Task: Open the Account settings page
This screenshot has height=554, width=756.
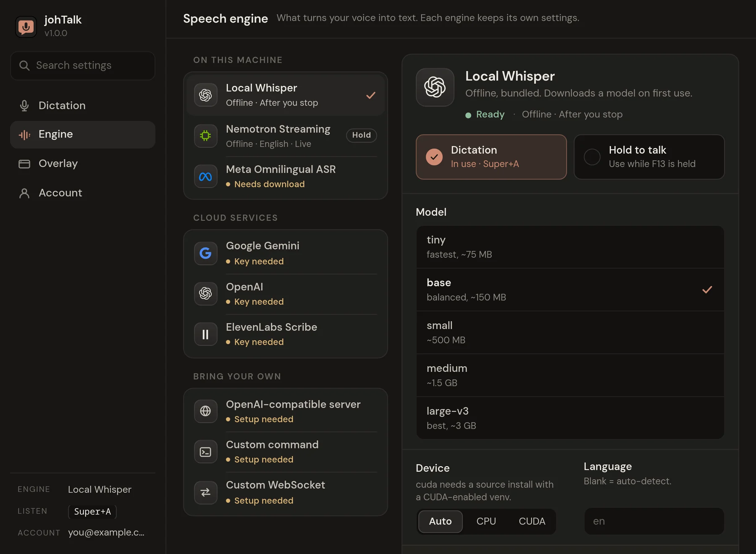Action: (83, 193)
